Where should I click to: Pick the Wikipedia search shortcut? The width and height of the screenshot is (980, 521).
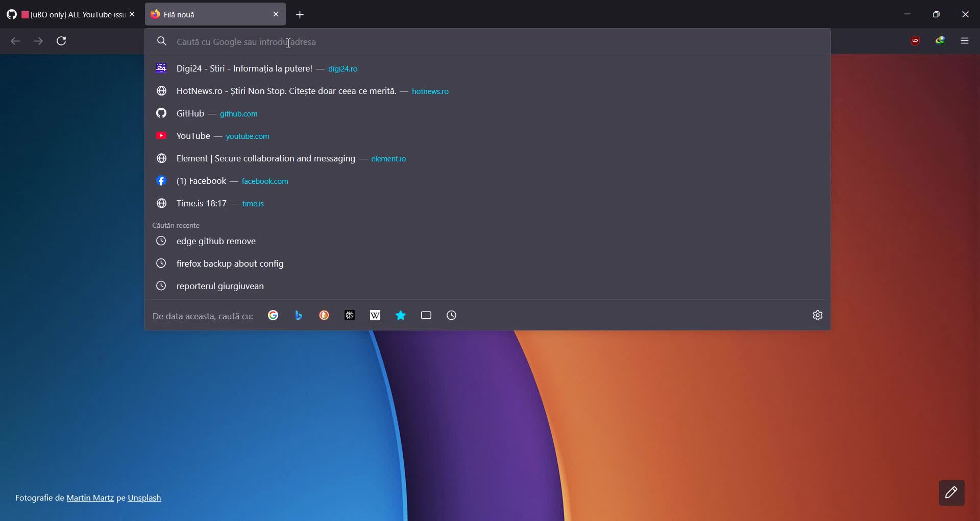[375, 316]
